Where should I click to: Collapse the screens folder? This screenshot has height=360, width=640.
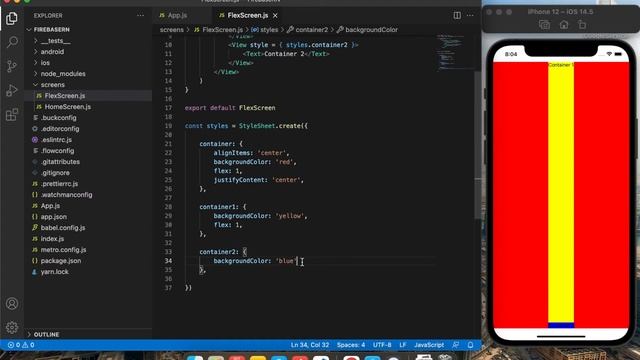pyautogui.click(x=52, y=85)
